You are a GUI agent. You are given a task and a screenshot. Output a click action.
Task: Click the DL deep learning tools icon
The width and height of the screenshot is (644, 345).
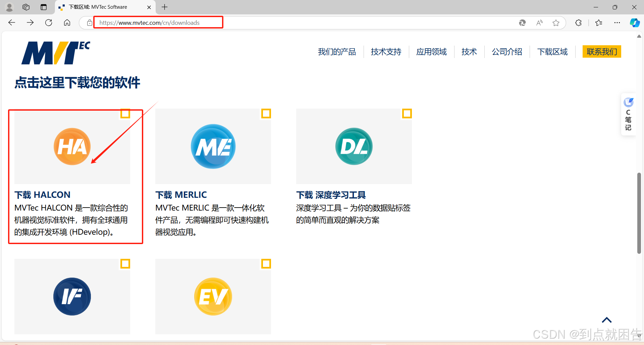(354, 146)
